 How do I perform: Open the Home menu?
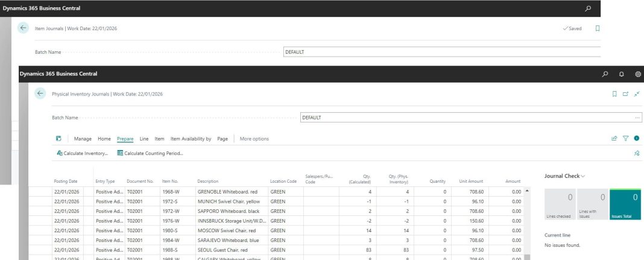[104, 139]
